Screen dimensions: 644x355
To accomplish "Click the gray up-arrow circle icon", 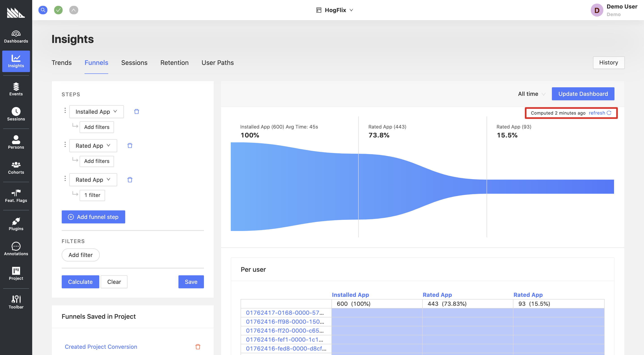I will pyautogui.click(x=74, y=10).
